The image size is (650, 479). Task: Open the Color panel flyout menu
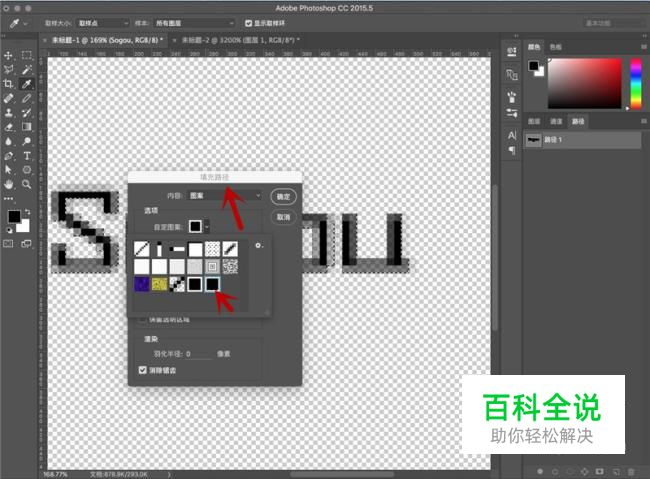(644, 46)
